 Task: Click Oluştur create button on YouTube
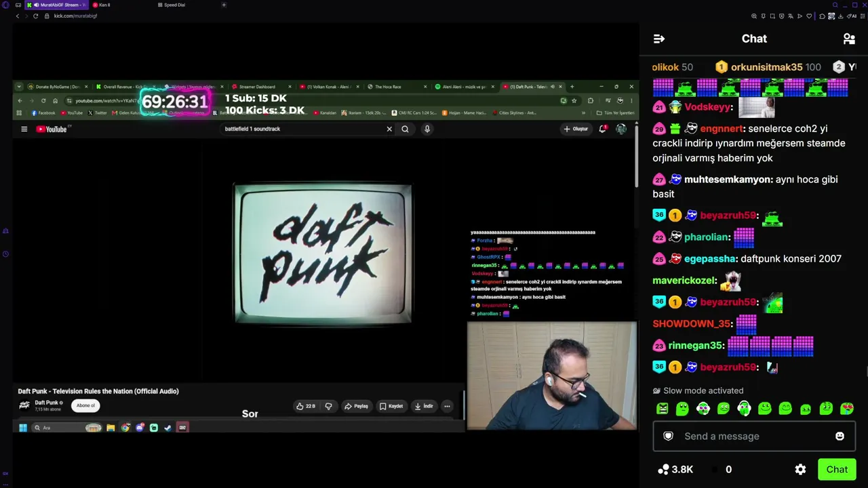[576, 129]
